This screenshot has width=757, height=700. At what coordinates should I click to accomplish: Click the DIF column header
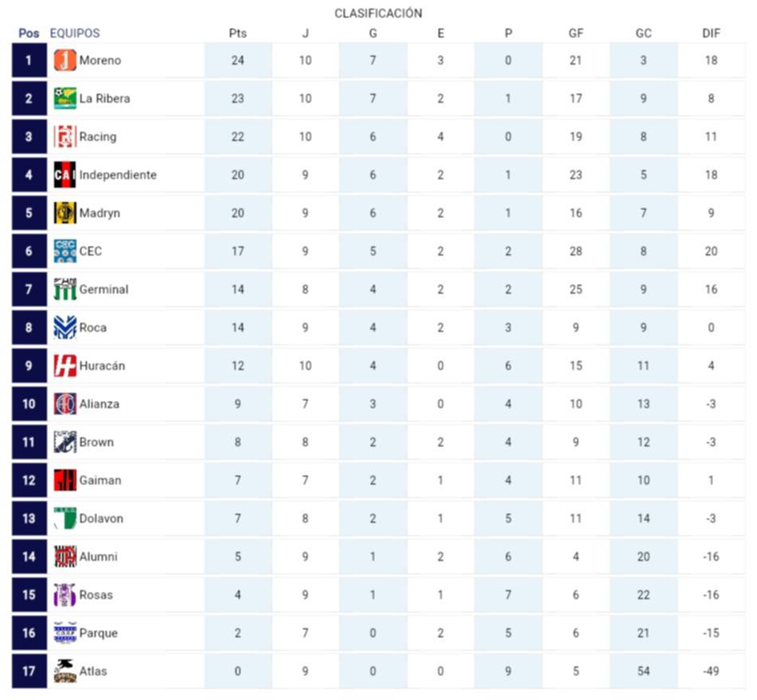[711, 33]
